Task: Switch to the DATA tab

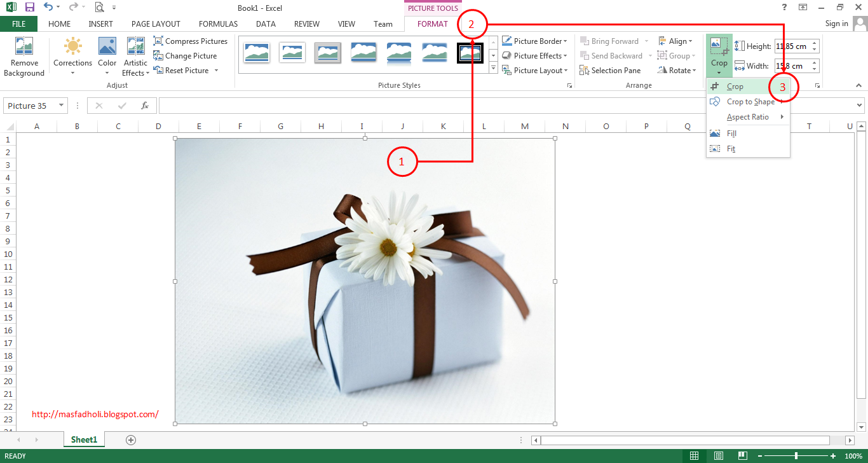Action: click(x=266, y=24)
